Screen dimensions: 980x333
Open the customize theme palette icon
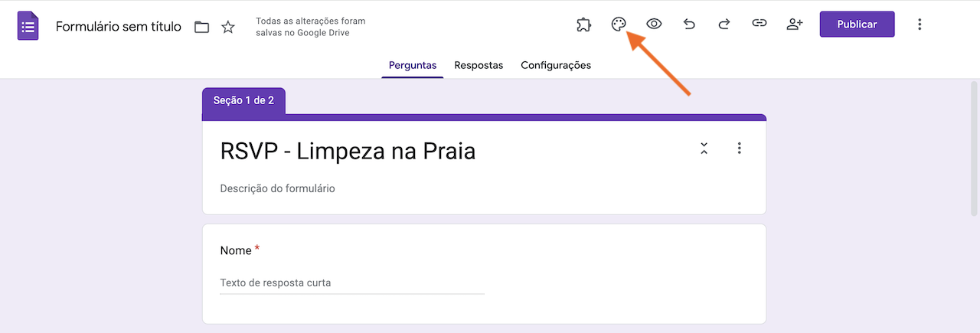pyautogui.click(x=619, y=24)
